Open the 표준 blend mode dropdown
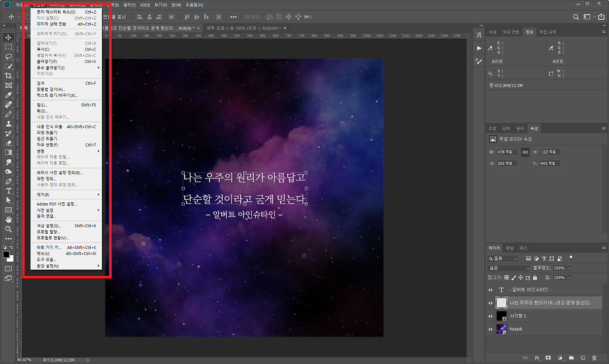609x364 pixels. [x=508, y=268]
